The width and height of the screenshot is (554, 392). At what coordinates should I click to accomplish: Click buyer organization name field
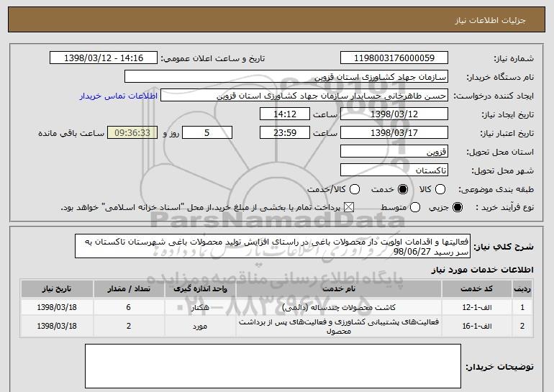click(286, 77)
